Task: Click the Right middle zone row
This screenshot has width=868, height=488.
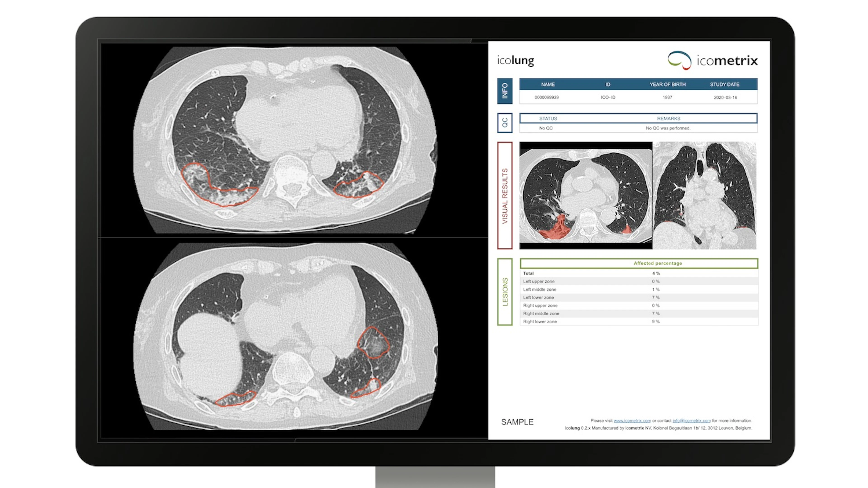Action: pyautogui.click(x=639, y=314)
